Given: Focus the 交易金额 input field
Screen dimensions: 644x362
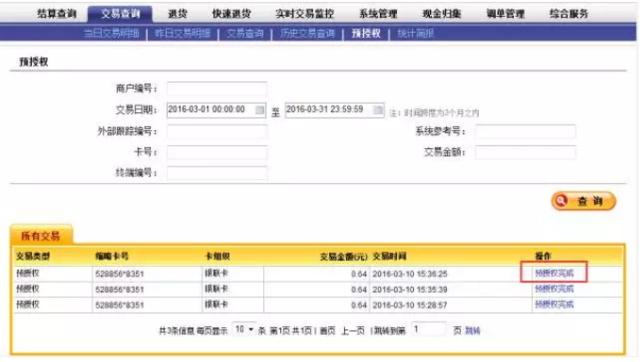Looking at the screenshot, I should pos(525,153).
